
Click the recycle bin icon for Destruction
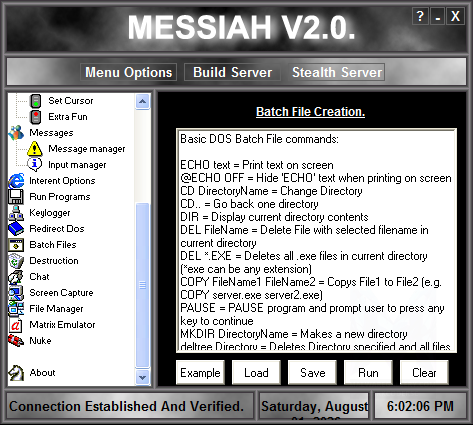(16, 261)
